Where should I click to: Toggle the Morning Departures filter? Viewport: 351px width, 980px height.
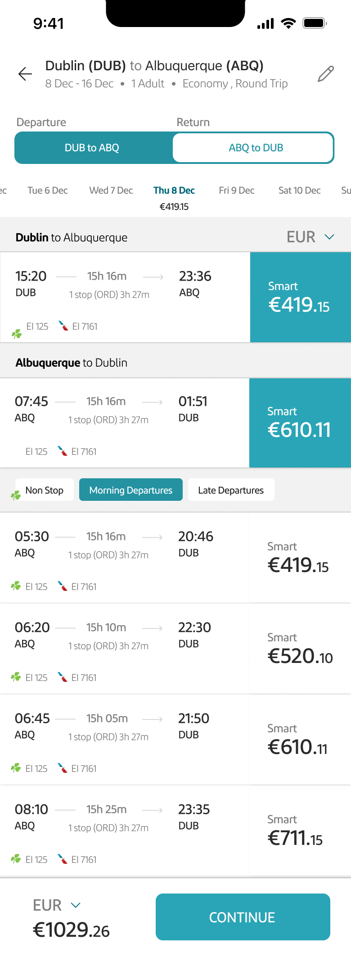[x=131, y=490]
